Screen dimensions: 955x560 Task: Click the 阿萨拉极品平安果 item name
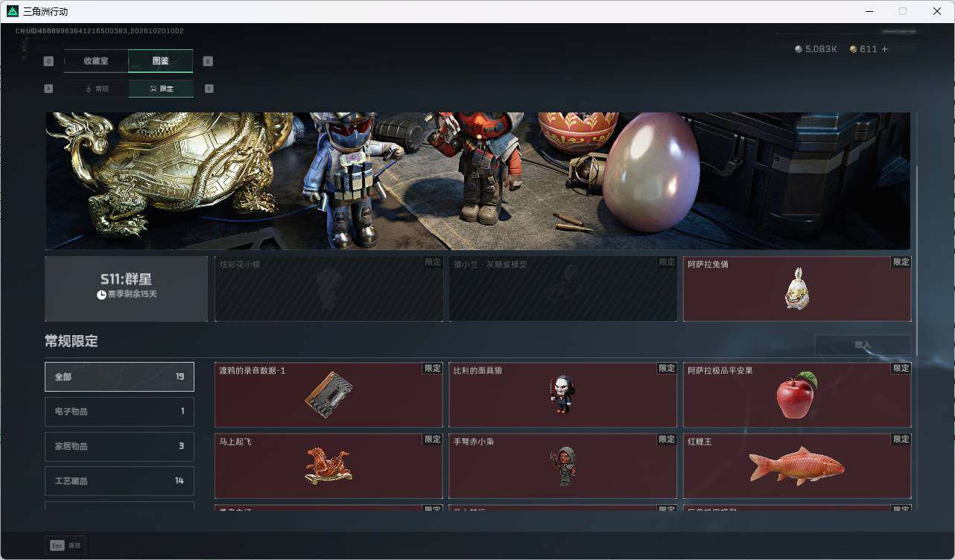720,370
